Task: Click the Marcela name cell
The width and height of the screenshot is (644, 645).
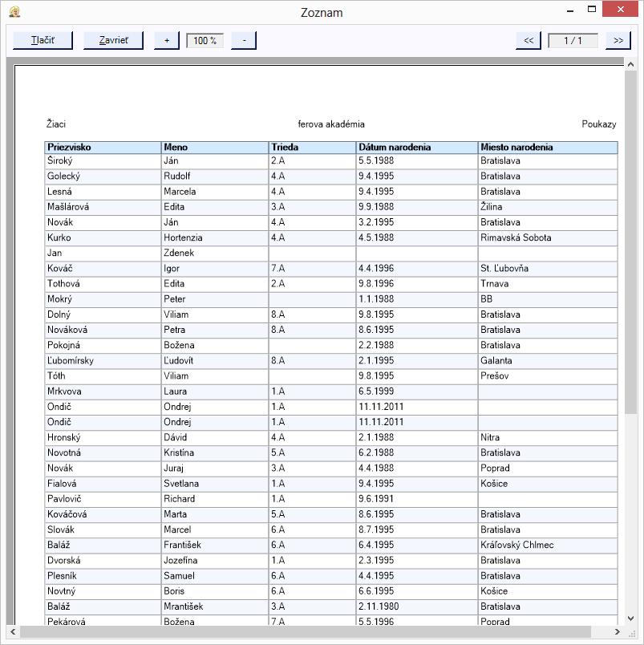Action: (x=215, y=192)
